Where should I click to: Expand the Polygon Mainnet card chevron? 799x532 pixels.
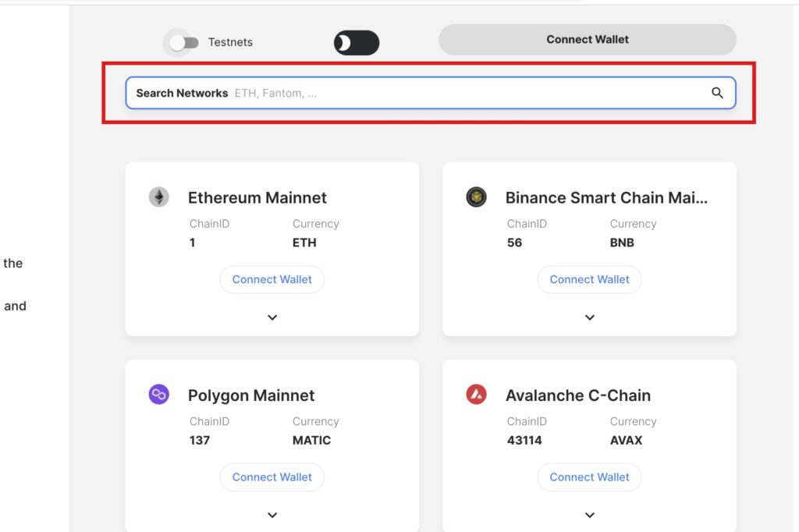click(x=272, y=515)
